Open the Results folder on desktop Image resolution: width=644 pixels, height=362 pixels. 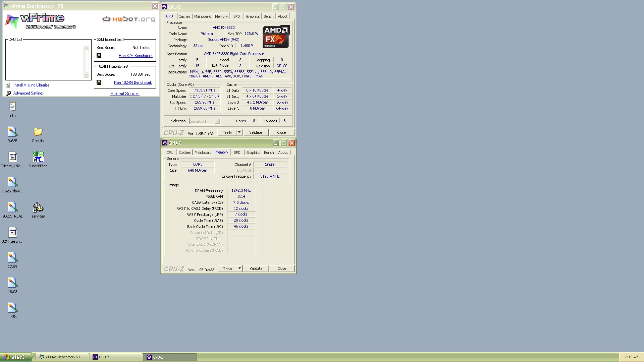(38, 132)
